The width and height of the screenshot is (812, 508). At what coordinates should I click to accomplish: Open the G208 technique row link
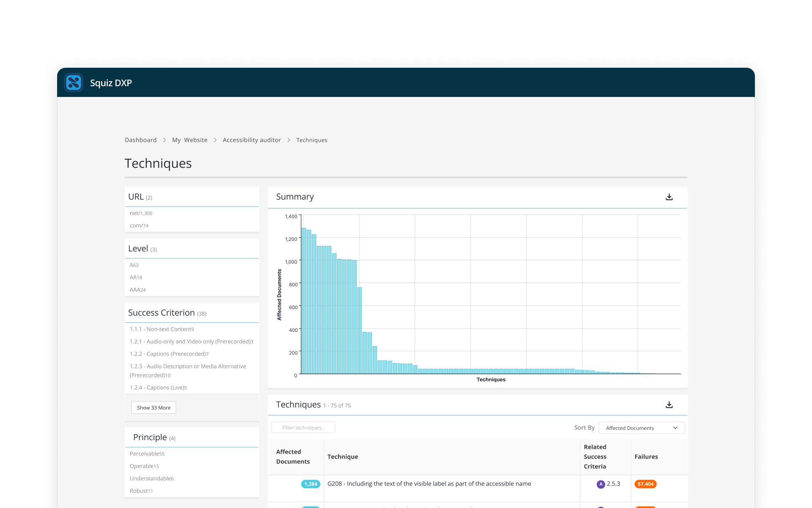pos(429,484)
